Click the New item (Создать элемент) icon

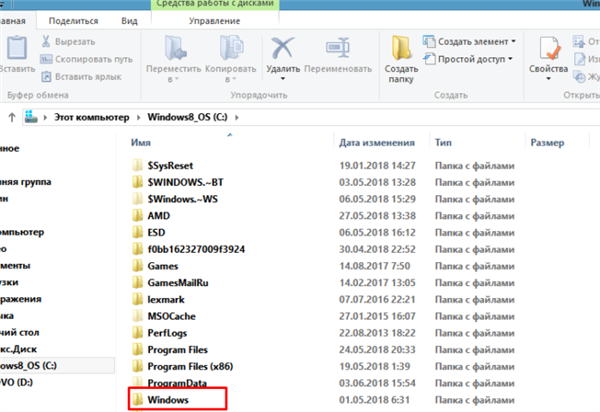click(429, 41)
